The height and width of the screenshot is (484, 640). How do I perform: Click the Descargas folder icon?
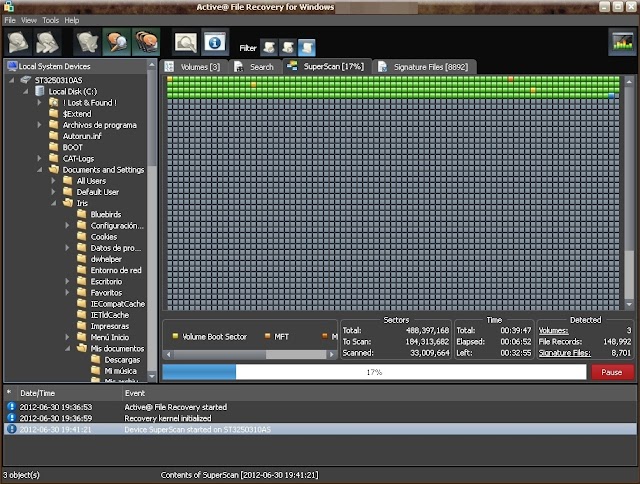tap(96, 359)
